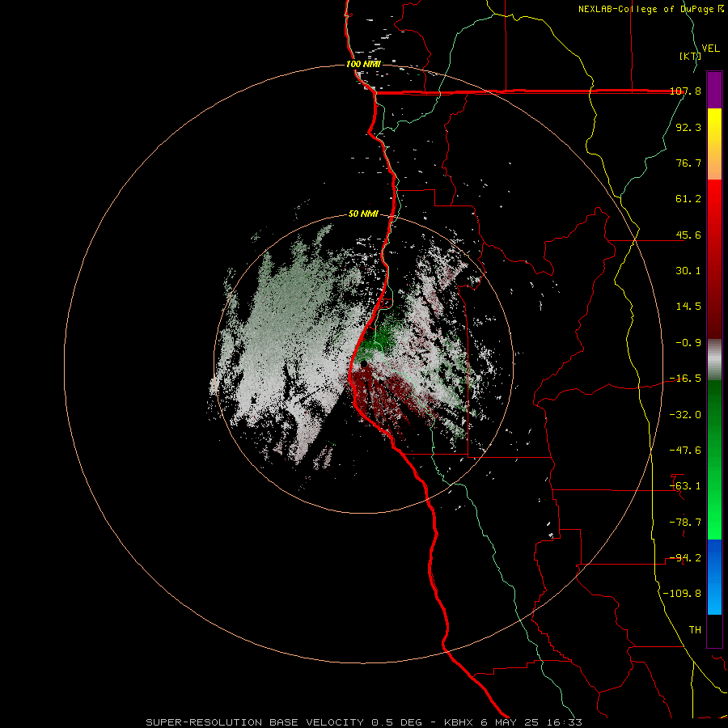Pick the blue segment of the velocity scale
The width and height of the screenshot is (728, 728).
[714, 577]
